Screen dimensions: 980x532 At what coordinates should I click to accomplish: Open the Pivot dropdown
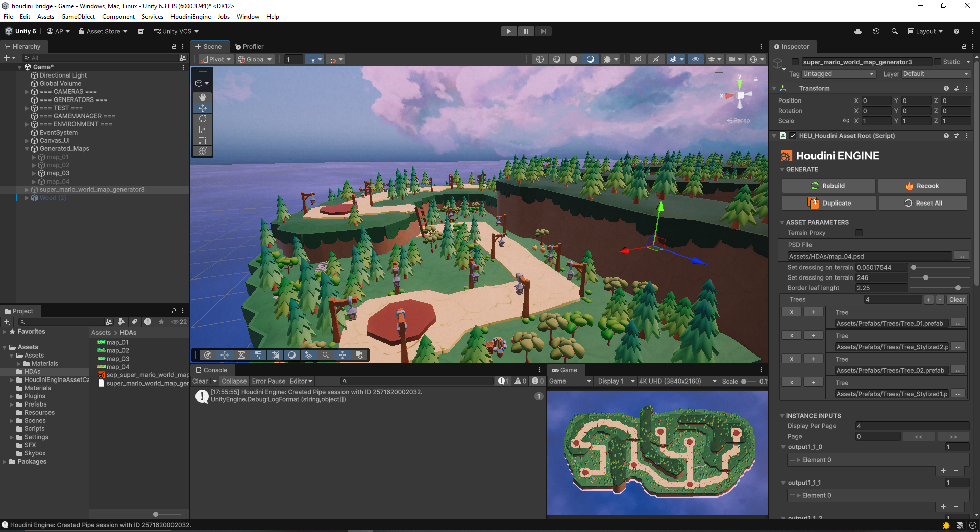215,59
